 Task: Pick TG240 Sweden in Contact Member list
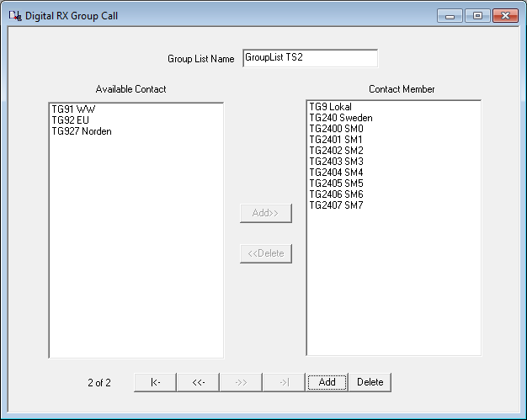tap(340, 118)
